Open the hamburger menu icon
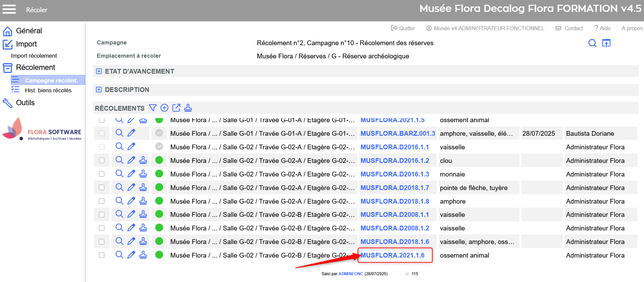Screen dimensions: 644x282 click(x=9, y=9)
